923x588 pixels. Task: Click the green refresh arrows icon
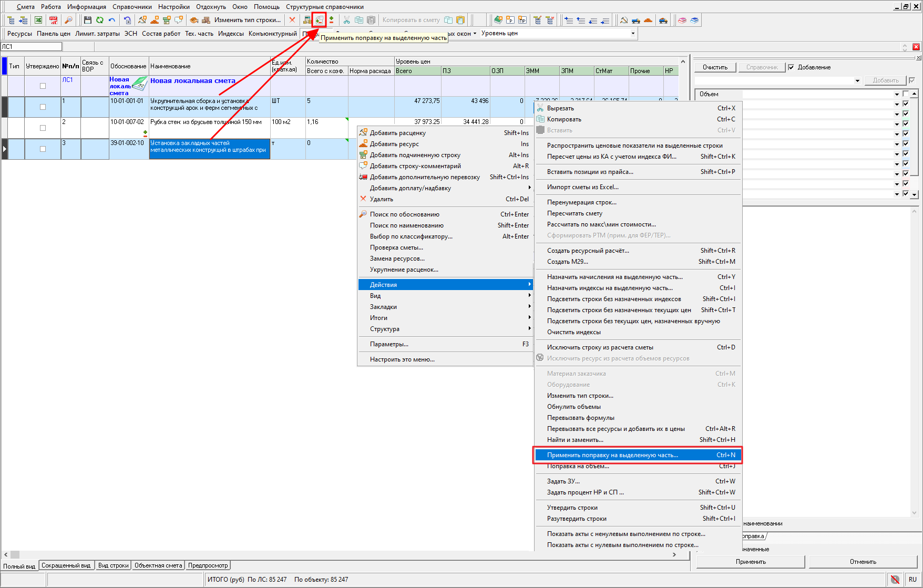(x=99, y=20)
